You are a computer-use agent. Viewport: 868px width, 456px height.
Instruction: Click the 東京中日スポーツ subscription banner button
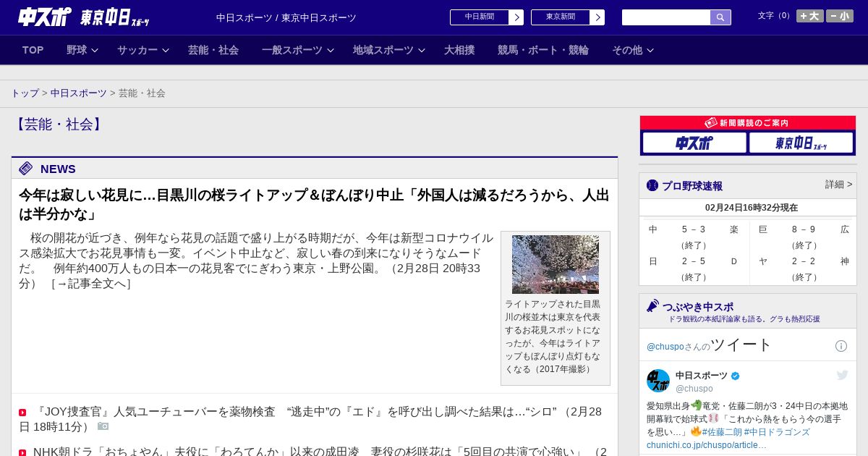[801, 143]
